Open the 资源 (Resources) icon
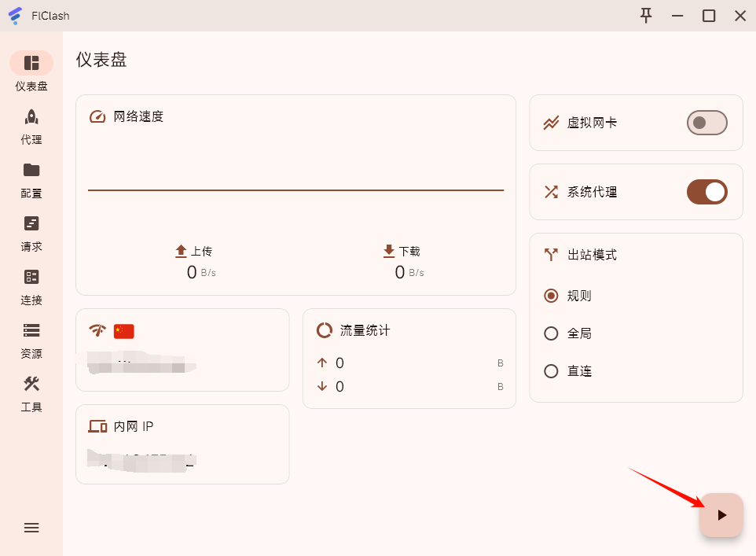 31,331
